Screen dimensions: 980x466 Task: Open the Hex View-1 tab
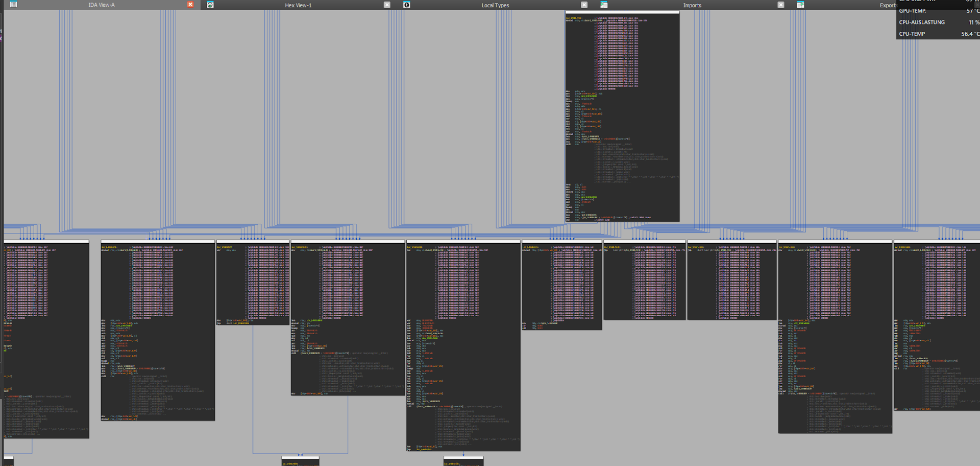(298, 5)
